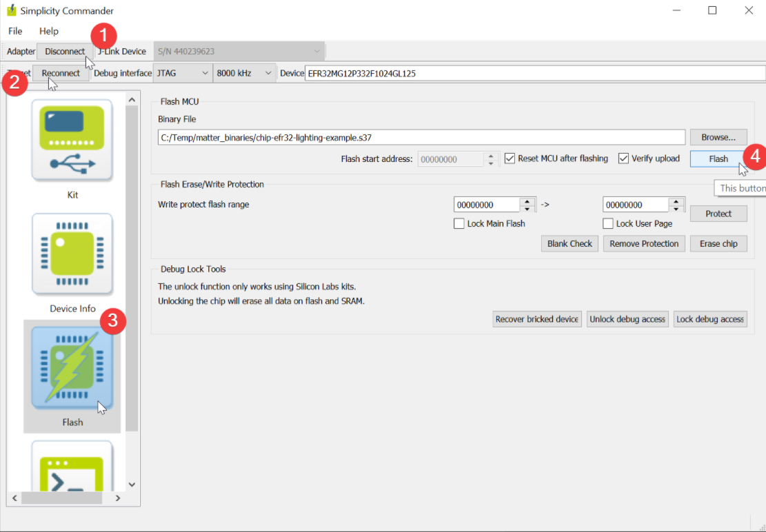Open the Help menu
Screen dimensions: 766x532
pos(49,31)
